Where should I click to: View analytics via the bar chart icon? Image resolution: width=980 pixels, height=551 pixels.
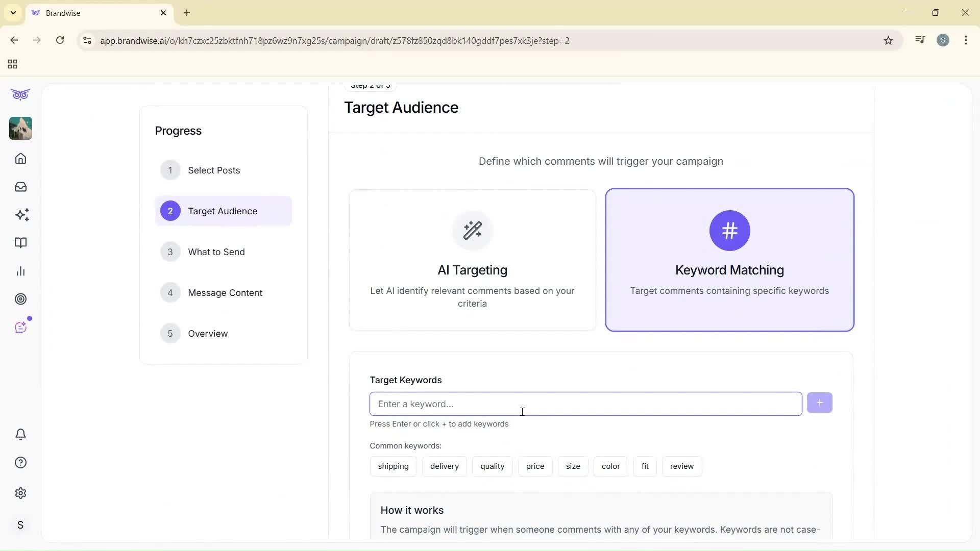(20, 271)
